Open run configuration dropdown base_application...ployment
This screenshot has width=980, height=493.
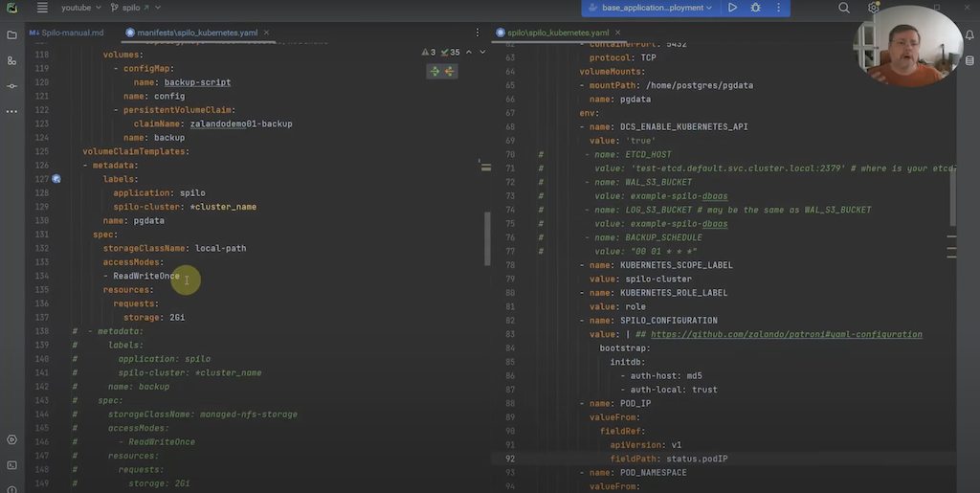(x=650, y=8)
